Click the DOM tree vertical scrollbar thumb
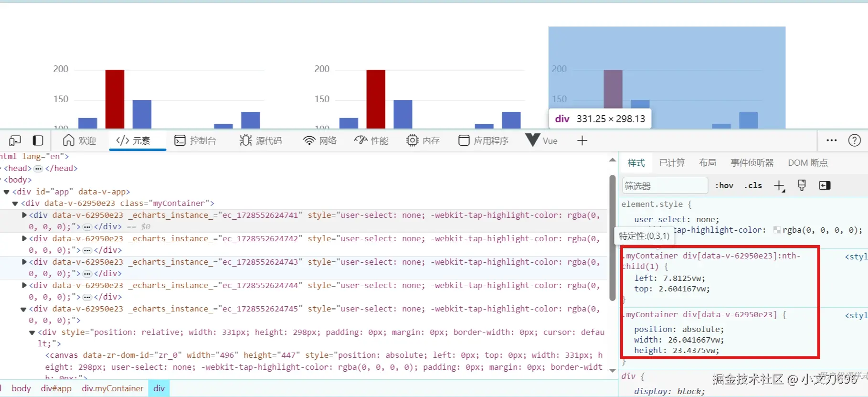This screenshot has height=397, width=868. click(613, 238)
